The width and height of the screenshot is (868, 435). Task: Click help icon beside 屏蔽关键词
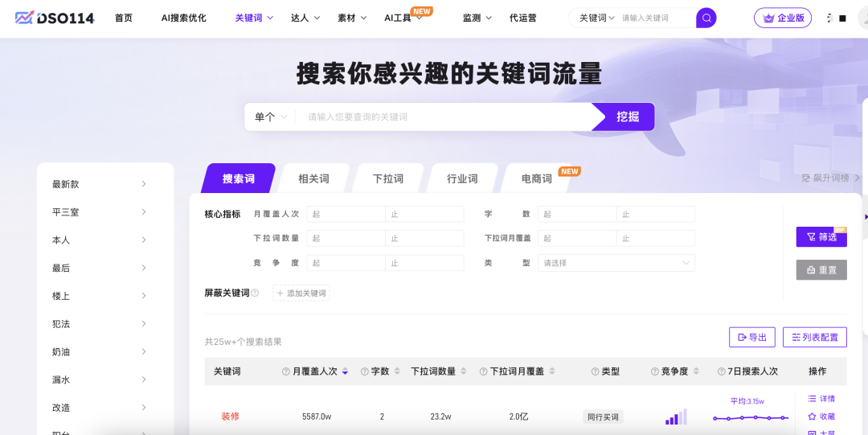255,293
